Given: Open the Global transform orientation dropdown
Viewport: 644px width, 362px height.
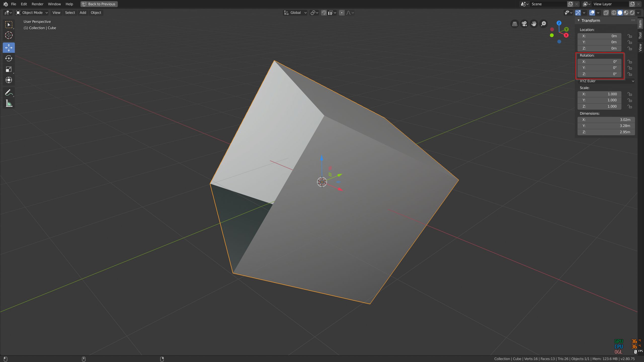Looking at the screenshot, I should [x=295, y=13].
